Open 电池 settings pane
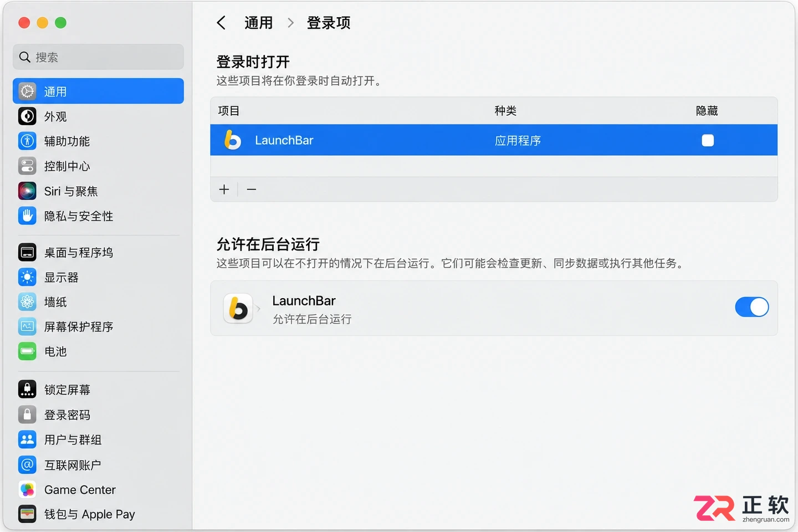 [98, 351]
